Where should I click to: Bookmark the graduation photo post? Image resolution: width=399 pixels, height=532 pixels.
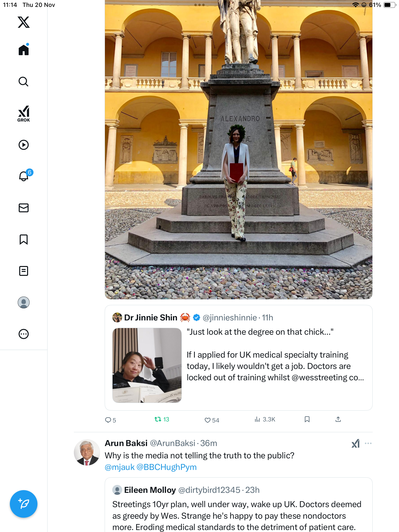click(x=307, y=419)
